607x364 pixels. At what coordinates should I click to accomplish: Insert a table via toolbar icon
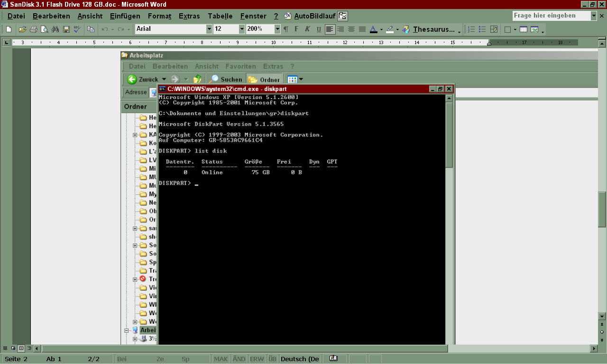524,29
